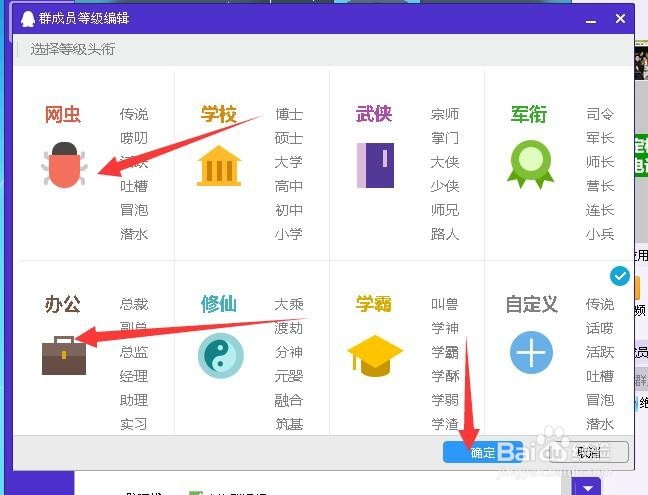Select the 修仙 yin-yang icon

point(221,356)
